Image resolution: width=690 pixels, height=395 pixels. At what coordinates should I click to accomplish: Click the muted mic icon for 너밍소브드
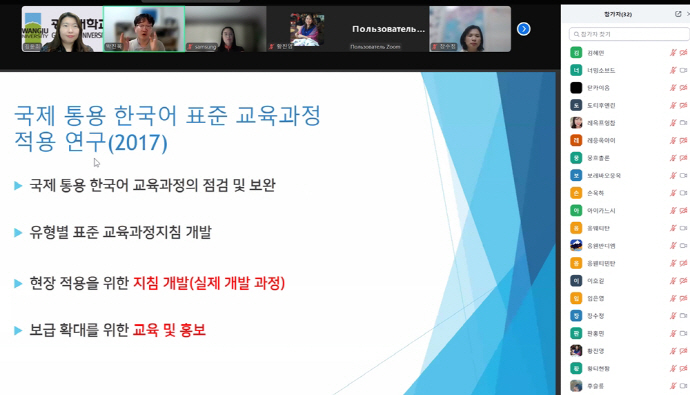[x=673, y=70]
